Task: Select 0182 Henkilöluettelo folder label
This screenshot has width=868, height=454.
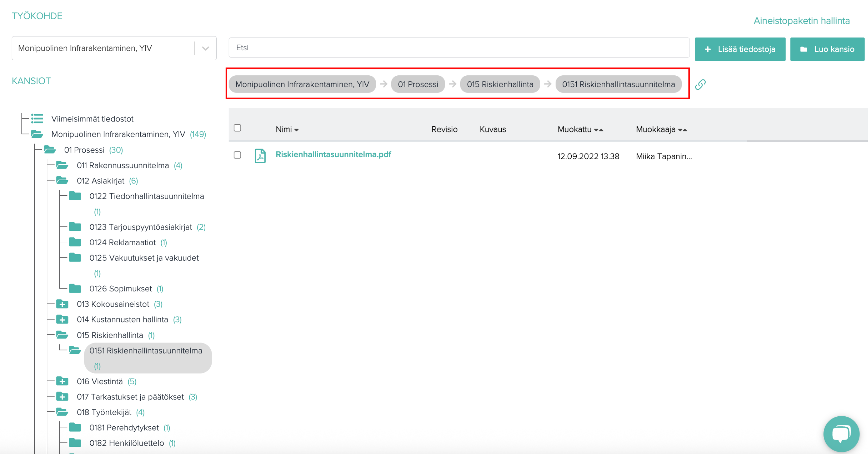Action: click(x=127, y=443)
